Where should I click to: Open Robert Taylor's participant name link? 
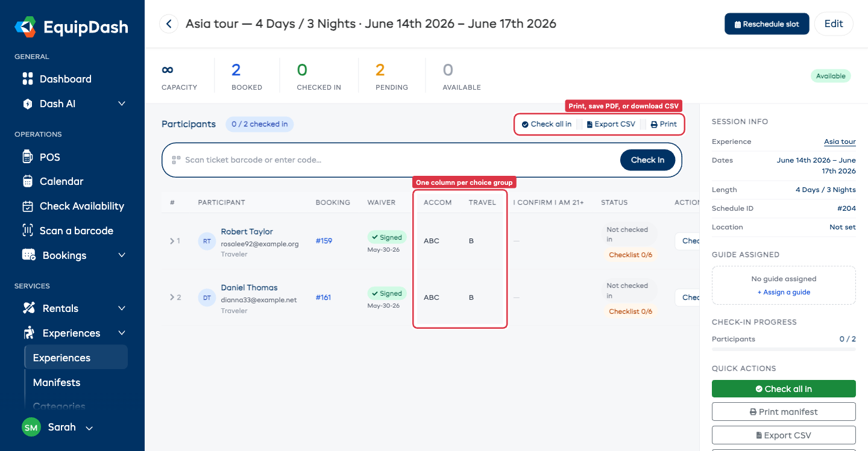pos(247,232)
